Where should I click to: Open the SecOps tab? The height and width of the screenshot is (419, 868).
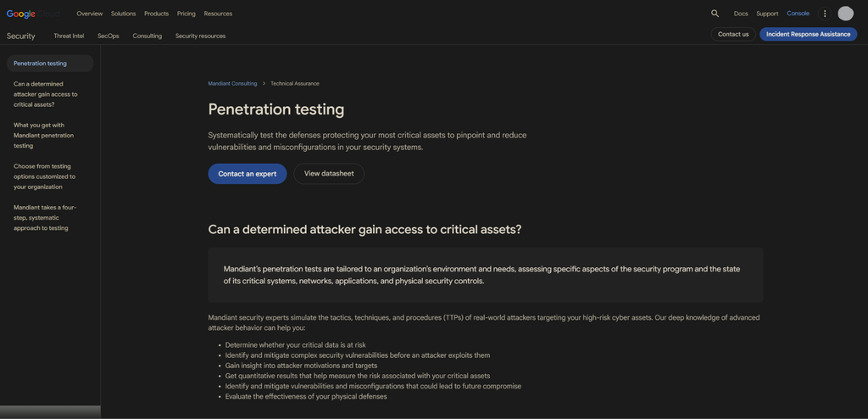108,36
